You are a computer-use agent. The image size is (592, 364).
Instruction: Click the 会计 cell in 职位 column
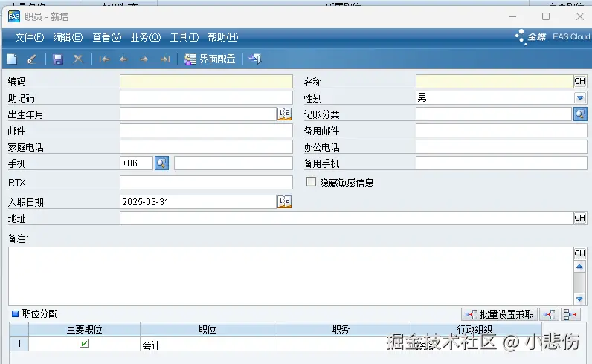[207, 344]
